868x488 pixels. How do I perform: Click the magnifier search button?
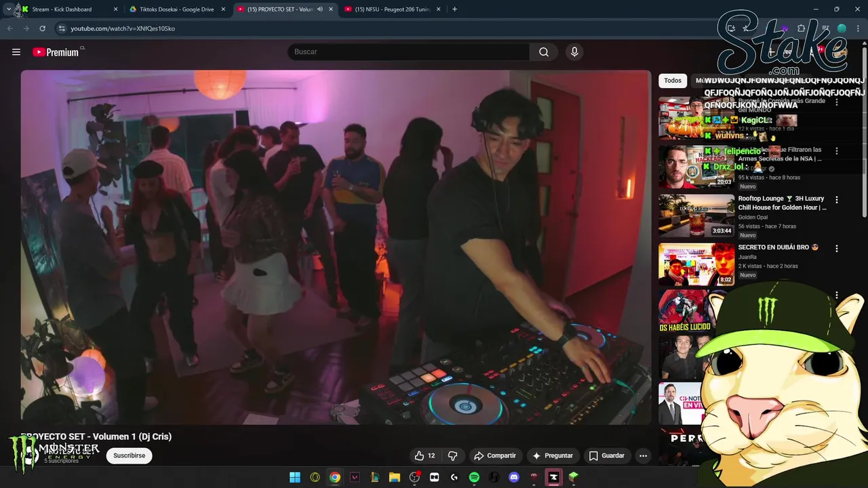[544, 52]
